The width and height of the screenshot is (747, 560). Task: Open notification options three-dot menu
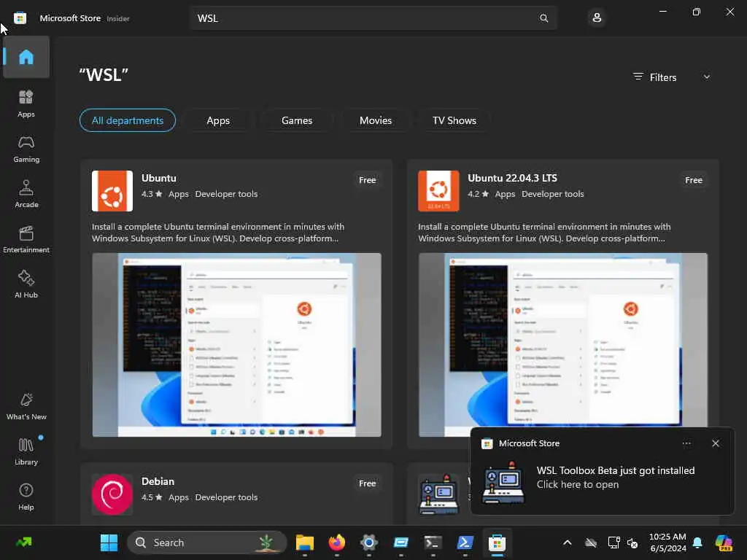coord(686,443)
